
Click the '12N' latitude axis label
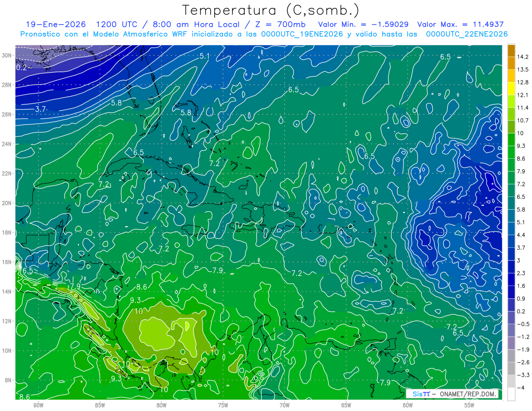(7, 321)
